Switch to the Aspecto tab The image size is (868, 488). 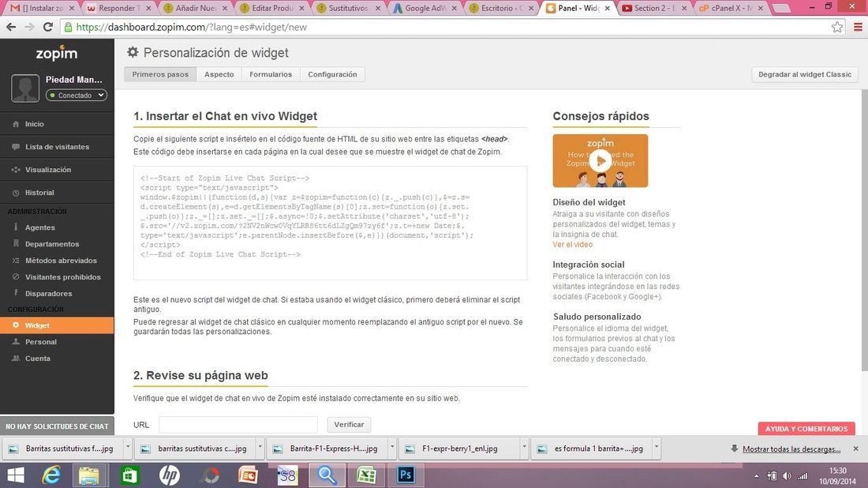[219, 74]
